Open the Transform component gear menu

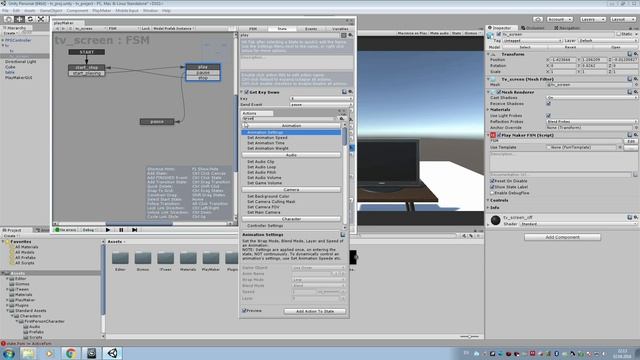636,54
